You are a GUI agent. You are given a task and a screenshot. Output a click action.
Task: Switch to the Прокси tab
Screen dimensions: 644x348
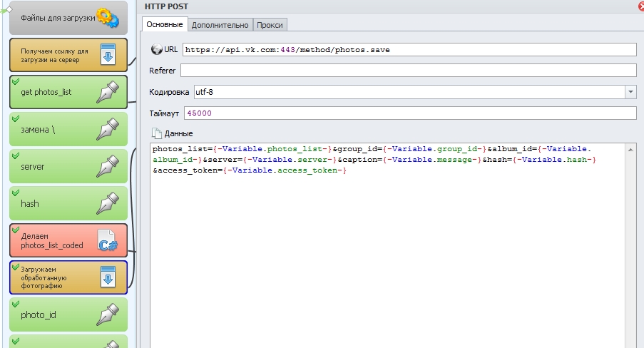click(270, 25)
